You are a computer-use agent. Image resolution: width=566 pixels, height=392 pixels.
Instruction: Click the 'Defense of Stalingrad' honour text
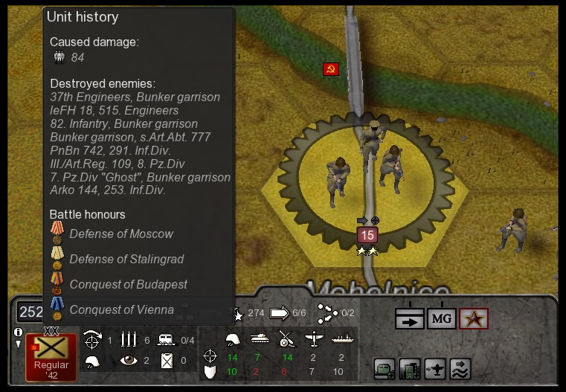click(126, 259)
